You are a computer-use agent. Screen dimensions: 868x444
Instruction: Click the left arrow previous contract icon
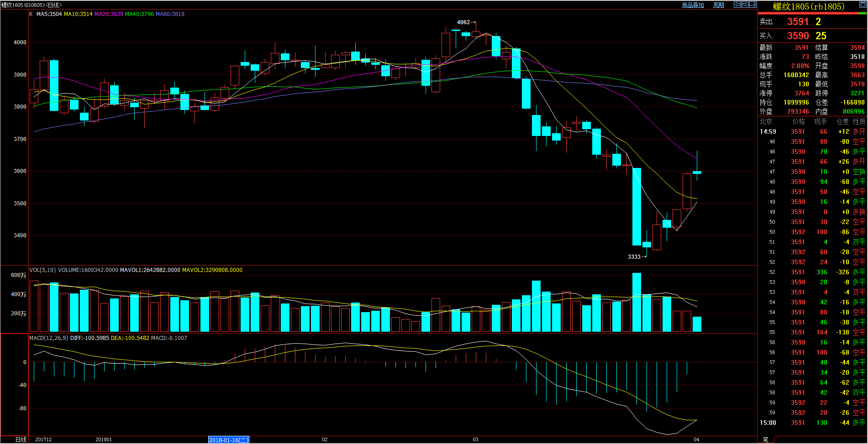(x=737, y=5)
